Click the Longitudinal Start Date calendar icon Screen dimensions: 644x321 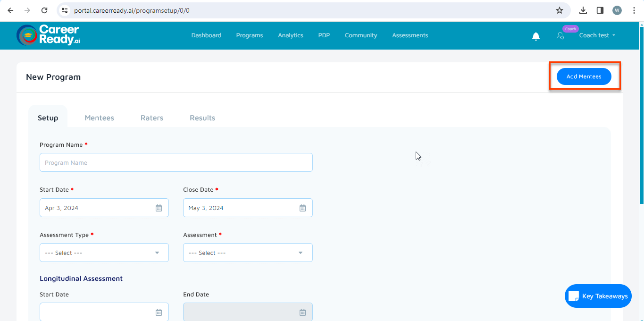coord(159,312)
